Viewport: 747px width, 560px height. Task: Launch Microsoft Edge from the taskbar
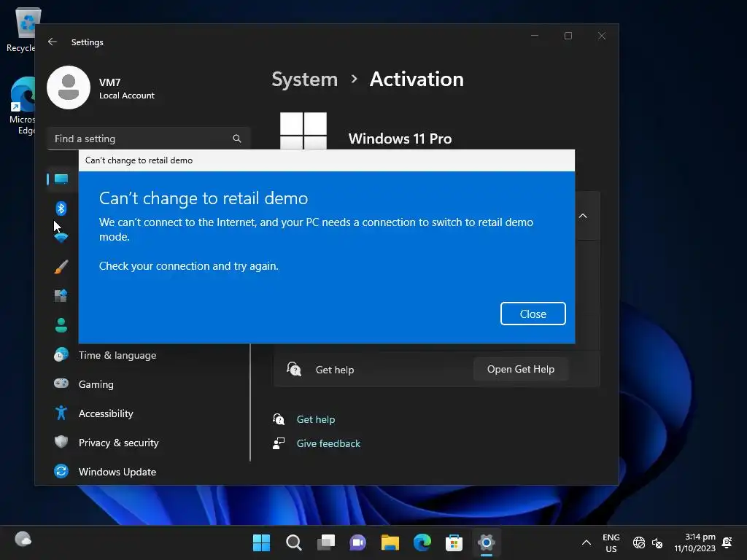click(x=422, y=542)
